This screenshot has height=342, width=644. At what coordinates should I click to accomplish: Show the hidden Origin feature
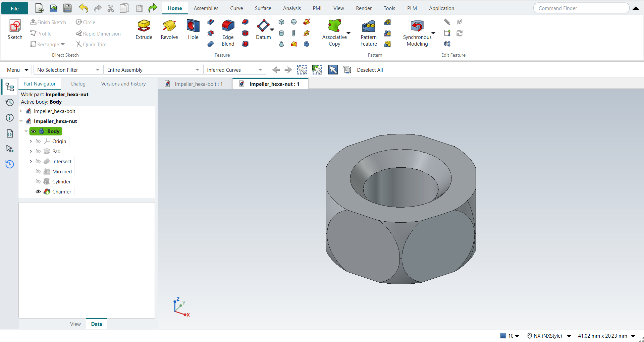point(38,141)
